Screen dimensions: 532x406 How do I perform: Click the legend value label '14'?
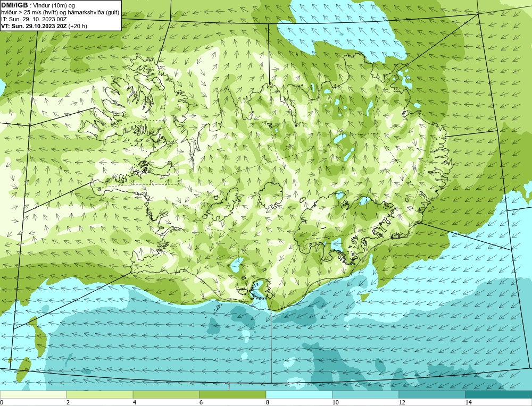(x=468, y=402)
